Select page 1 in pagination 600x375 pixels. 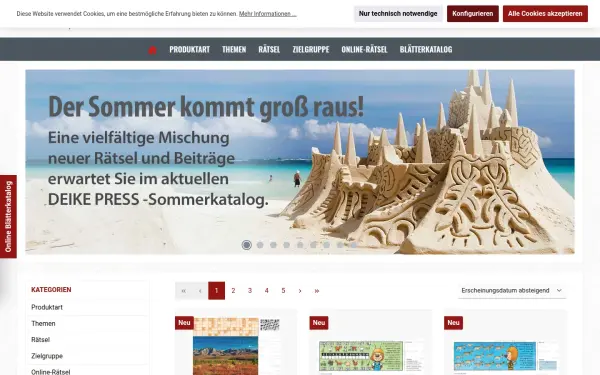pos(217,291)
